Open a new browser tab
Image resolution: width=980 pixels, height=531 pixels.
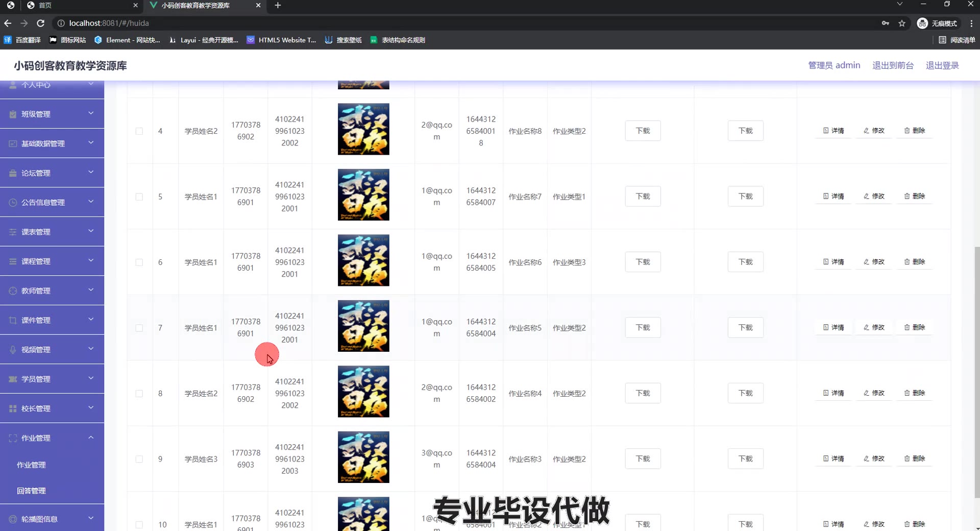point(278,6)
